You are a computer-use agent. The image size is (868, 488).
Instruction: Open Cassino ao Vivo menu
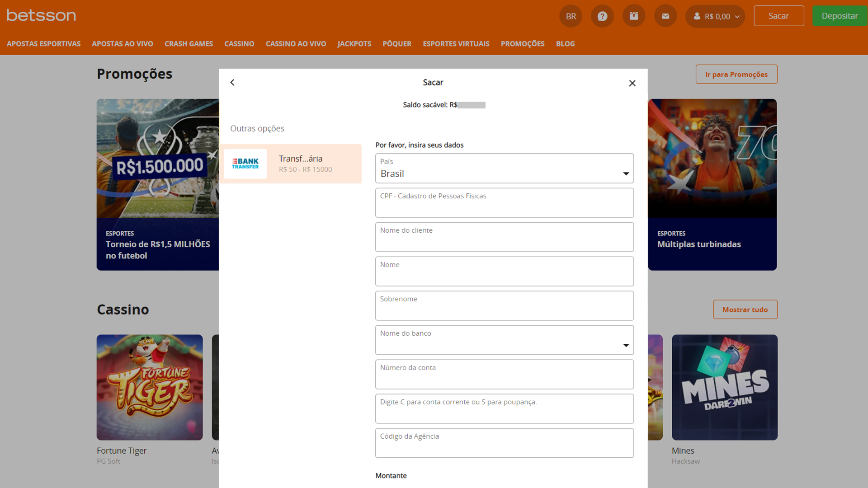click(x=296, y=44)
